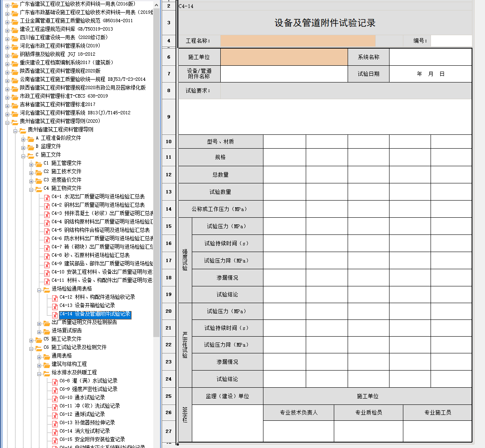Collapse the 贵州省建筑工程资料管理导则(2020) node
Screen dimensions: 485x448
tap(7, 122)
